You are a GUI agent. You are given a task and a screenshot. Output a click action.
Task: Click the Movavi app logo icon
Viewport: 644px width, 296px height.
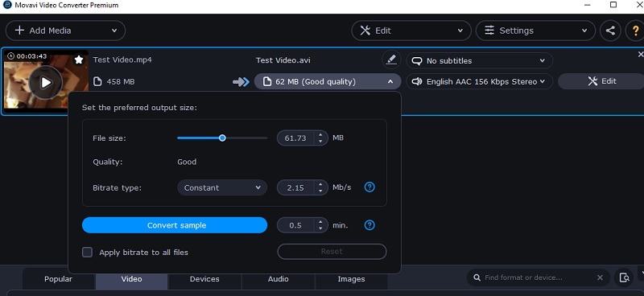pyautogui.click(x=6, y=5)
